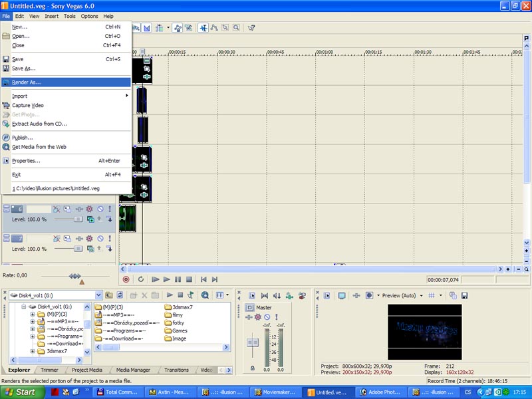Click Properties... in File menu

pos(66,161)
